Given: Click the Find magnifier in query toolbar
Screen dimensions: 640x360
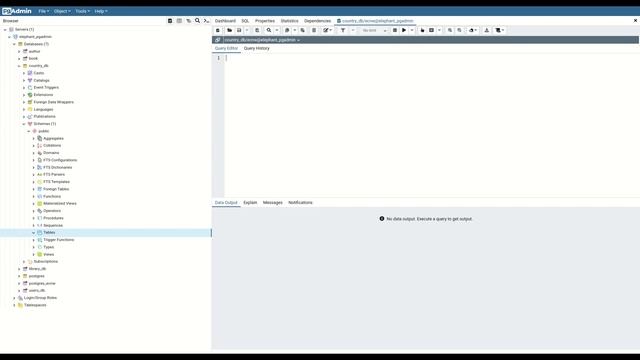Looking at the screenshot, I should pos(269,30).
